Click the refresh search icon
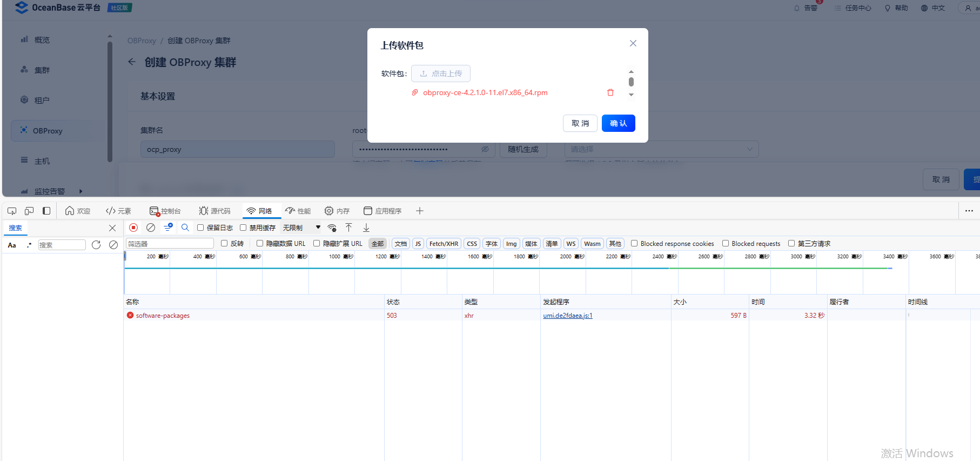Image resolution: width=980 pixels, height=461 pixels. [x=96, y=245]
